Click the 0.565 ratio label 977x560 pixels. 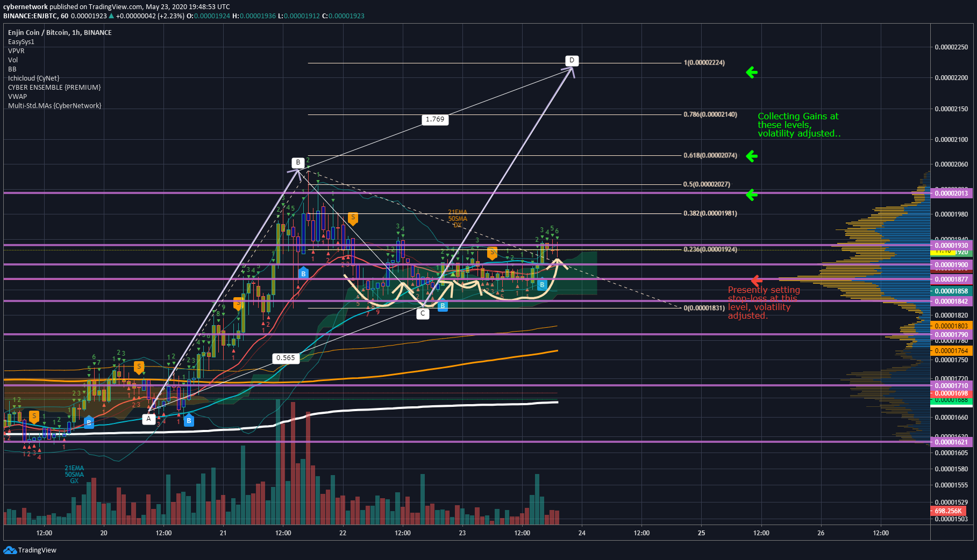[286, 358]
